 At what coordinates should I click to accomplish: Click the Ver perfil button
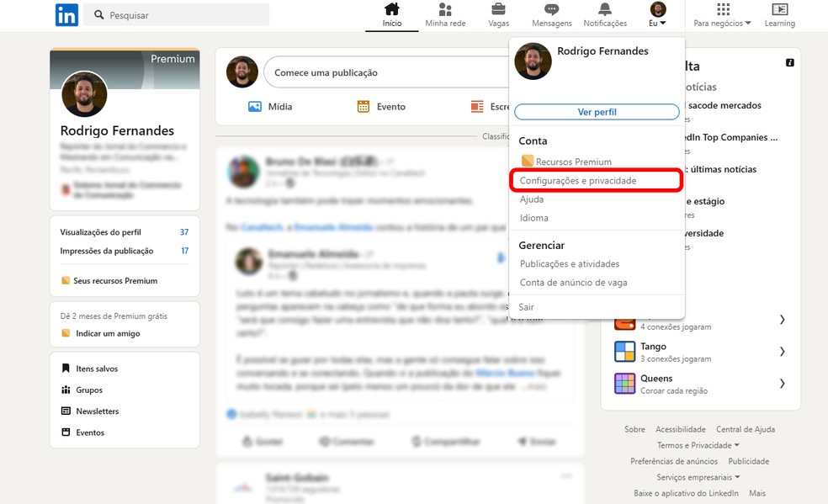tap(596, 111)
